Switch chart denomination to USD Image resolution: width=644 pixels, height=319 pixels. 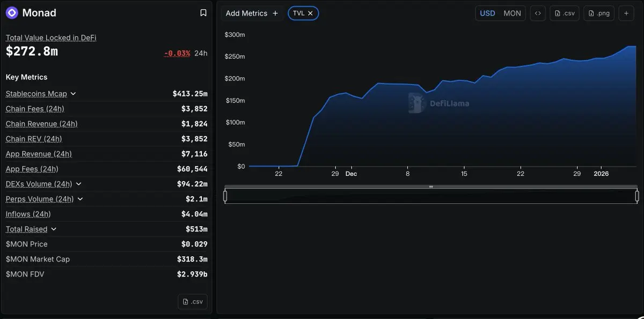pos(487,13)
